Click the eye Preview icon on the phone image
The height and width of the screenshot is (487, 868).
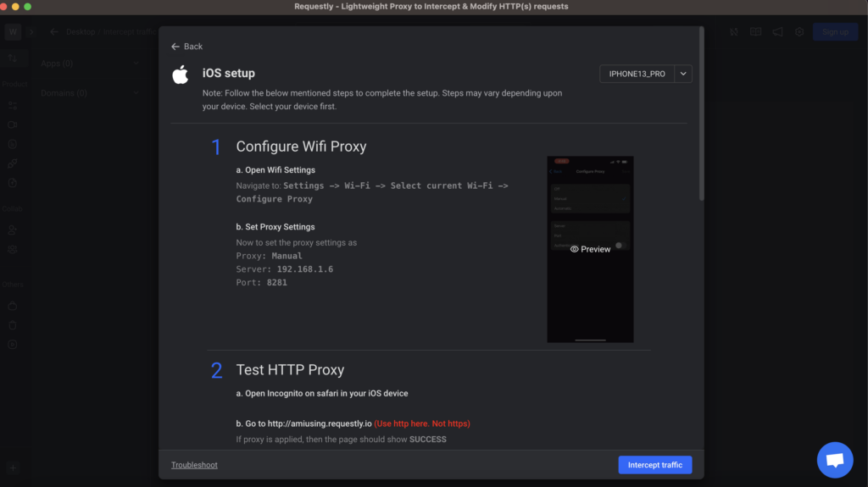575,249
